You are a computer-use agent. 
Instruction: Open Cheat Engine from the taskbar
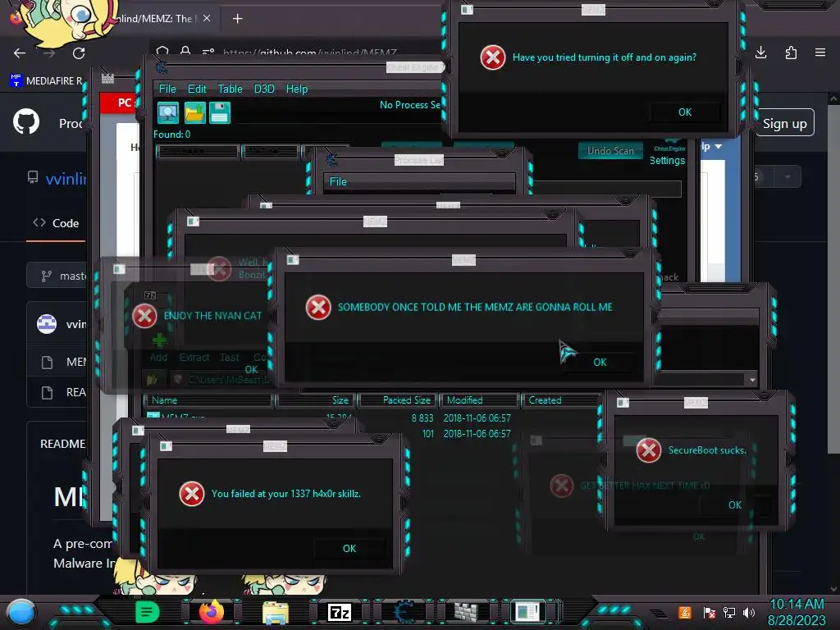coord(404,612)
